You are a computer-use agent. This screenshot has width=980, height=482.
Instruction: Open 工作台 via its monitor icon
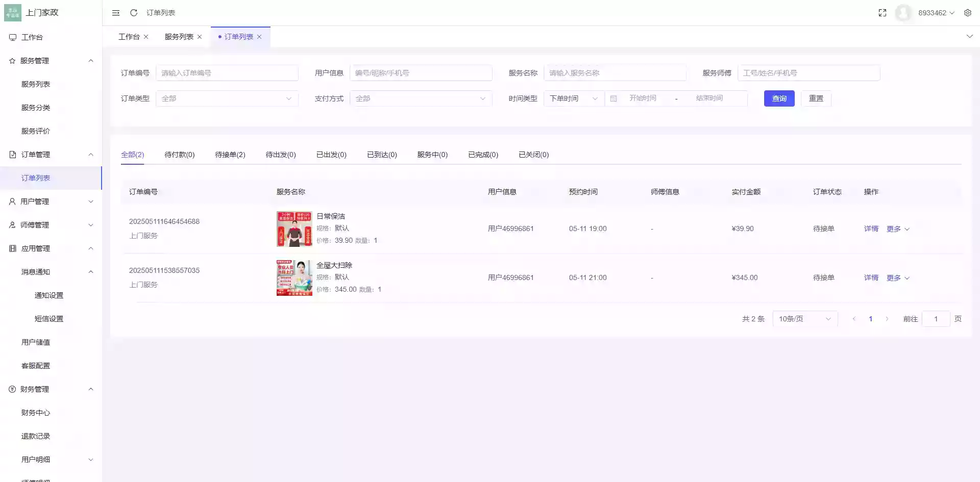coord(12,37)
